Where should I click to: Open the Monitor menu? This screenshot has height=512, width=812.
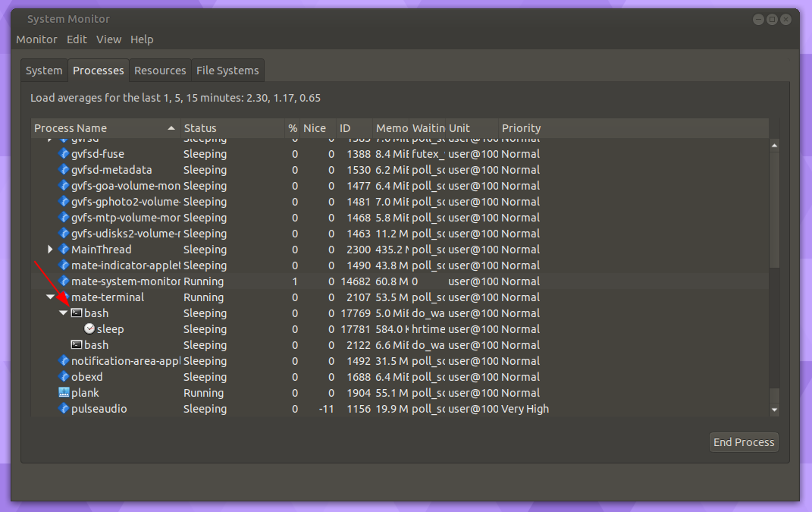pyautogui.click(x=36, y=39)
